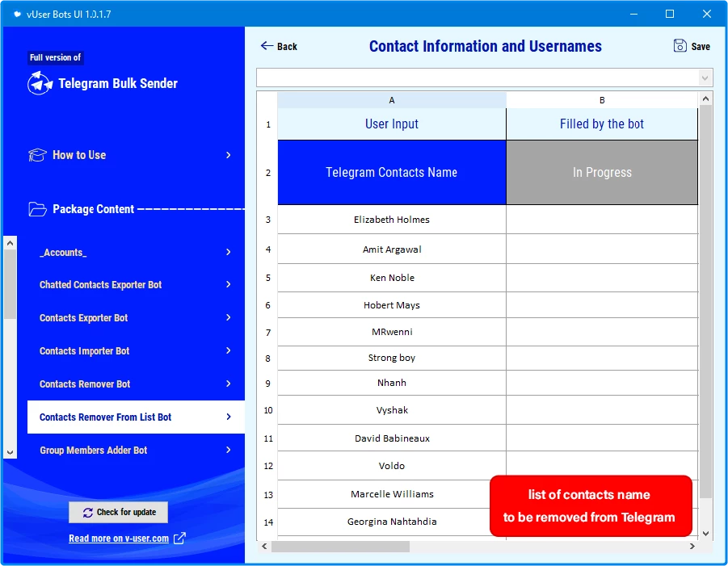
Task: Select row 3 header number
Action: (268, 220)
